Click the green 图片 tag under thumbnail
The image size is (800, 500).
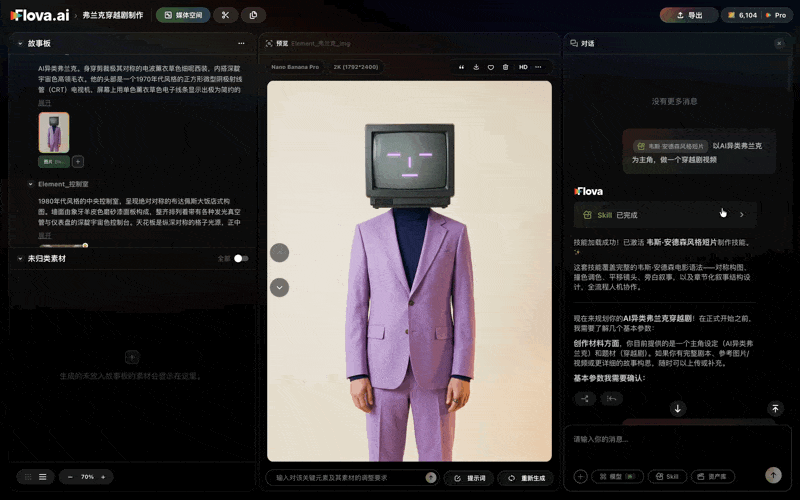[54, 162]
